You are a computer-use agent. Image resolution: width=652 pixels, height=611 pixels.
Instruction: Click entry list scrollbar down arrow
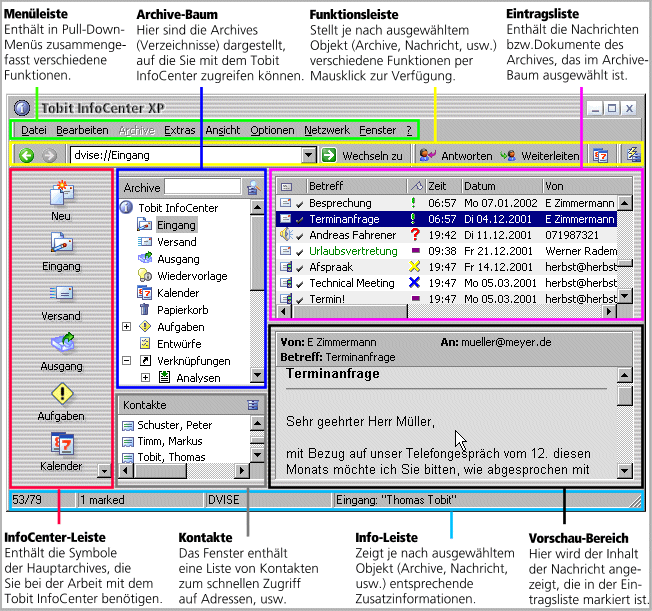coord(625,296)
